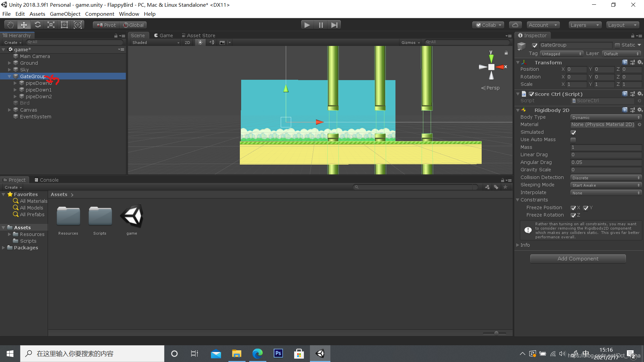
Task: Toggle the 2D scene view mode
Action: click(x=187, y=43)
